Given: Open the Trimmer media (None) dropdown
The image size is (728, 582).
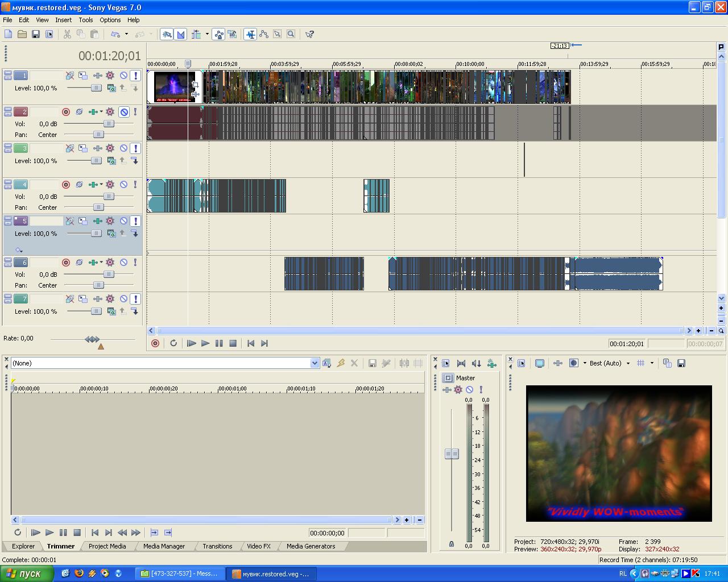Looking at the screenshot, I should click(315, 363).
